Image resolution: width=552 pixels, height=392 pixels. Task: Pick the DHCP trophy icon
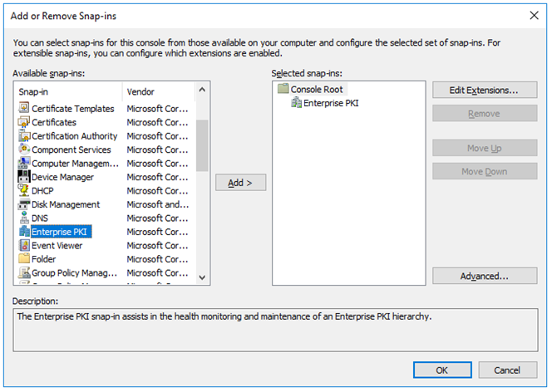[24, 190]
